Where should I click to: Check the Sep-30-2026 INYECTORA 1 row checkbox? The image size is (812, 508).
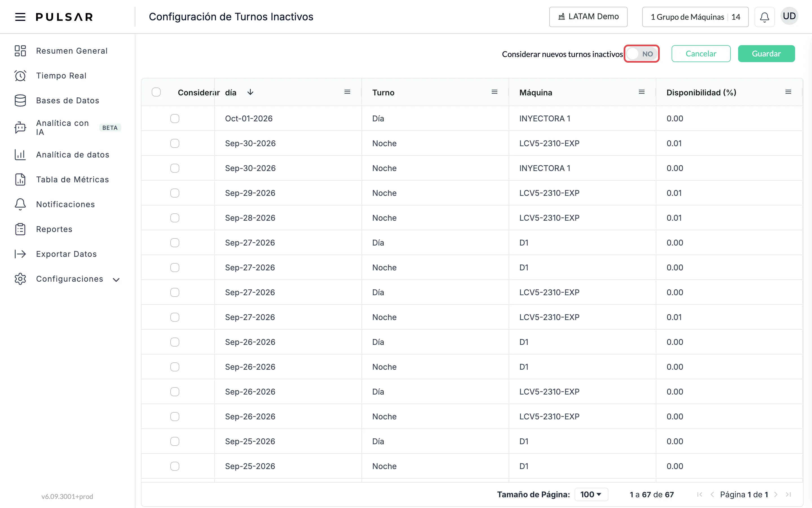coord(175,168)
